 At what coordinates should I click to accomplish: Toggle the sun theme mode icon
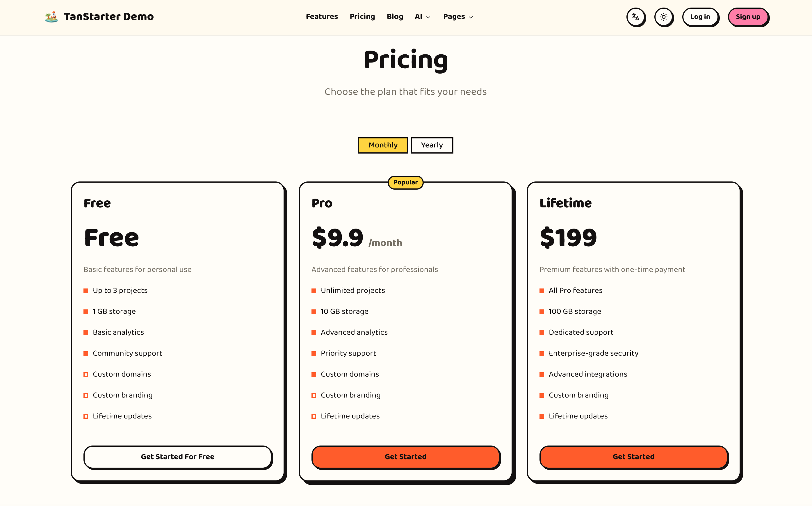[663, 17]
